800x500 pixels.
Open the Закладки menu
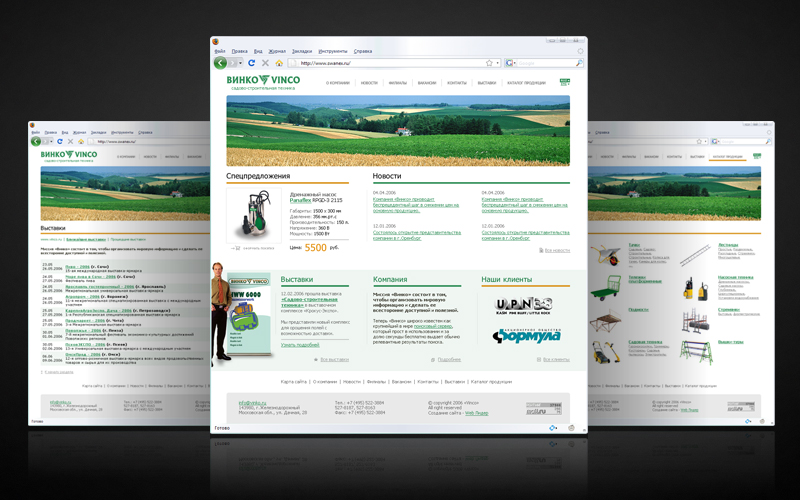(301, 51)
